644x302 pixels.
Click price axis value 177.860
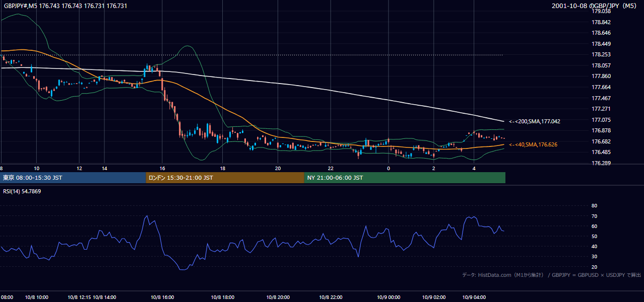(x=601, y=76)
